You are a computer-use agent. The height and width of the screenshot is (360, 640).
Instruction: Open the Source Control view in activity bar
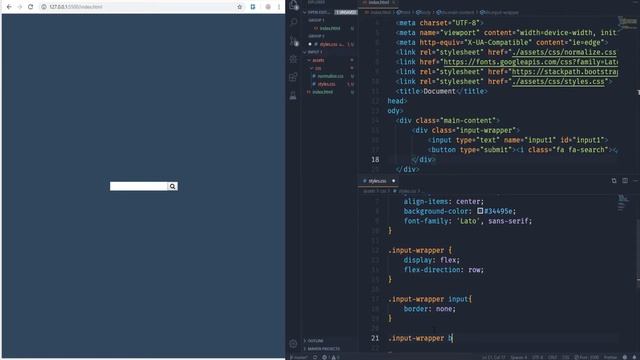(x=293, y=41)
